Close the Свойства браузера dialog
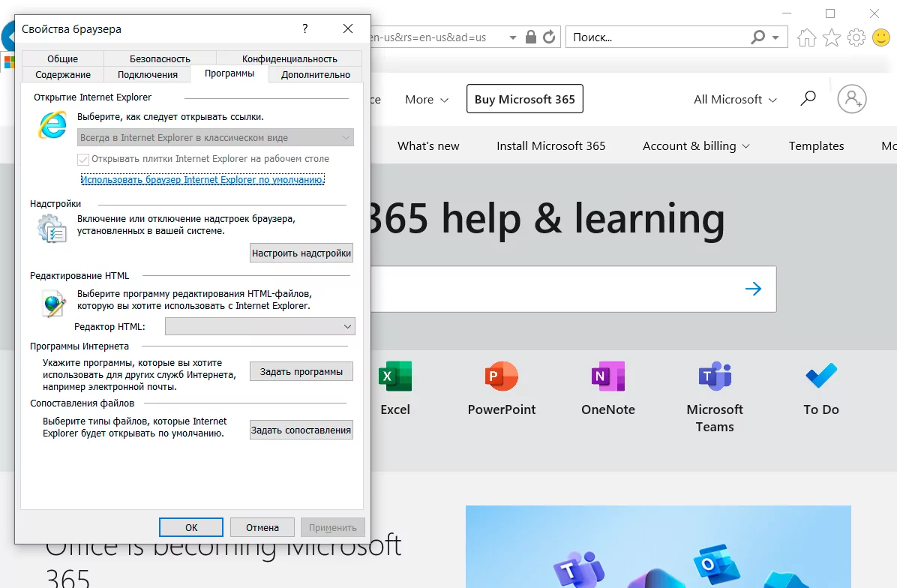 [348, 28]
